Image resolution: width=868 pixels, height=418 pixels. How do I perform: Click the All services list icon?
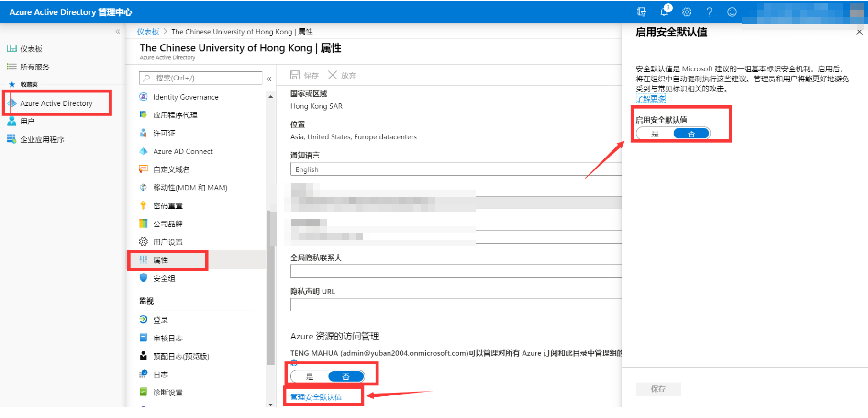(11, 67)
